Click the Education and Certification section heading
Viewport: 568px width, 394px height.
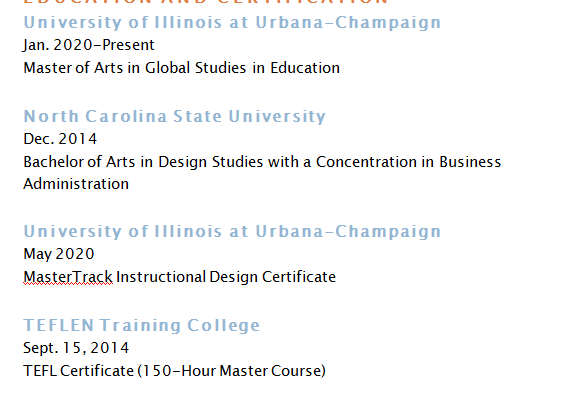pos(206,2)
